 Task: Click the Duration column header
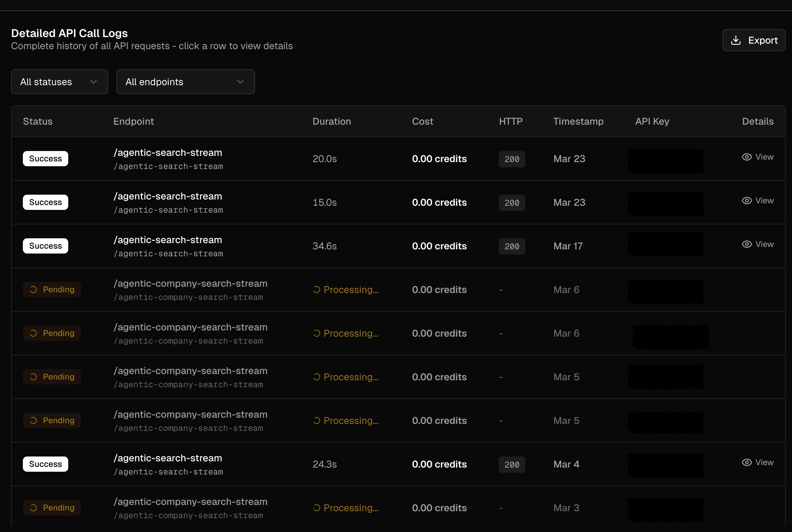[x=332, y=121]
